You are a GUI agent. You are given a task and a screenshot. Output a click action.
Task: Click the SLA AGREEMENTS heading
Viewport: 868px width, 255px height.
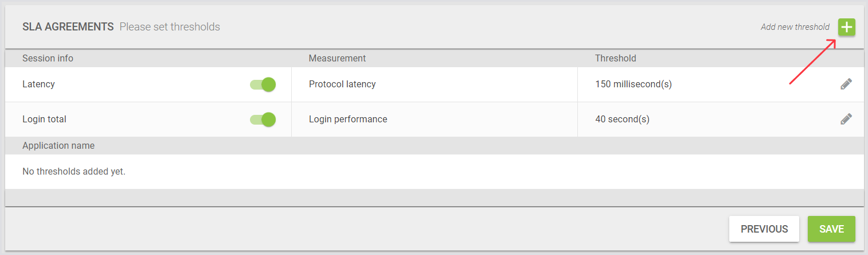[68, 27]
